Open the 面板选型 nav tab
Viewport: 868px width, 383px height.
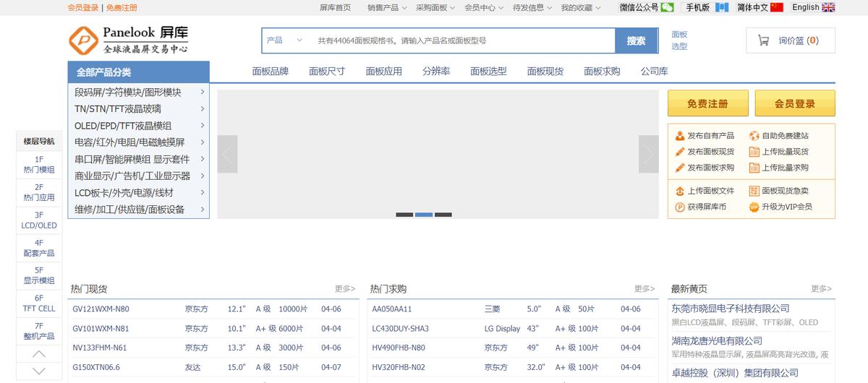click(x=489, y=72)
